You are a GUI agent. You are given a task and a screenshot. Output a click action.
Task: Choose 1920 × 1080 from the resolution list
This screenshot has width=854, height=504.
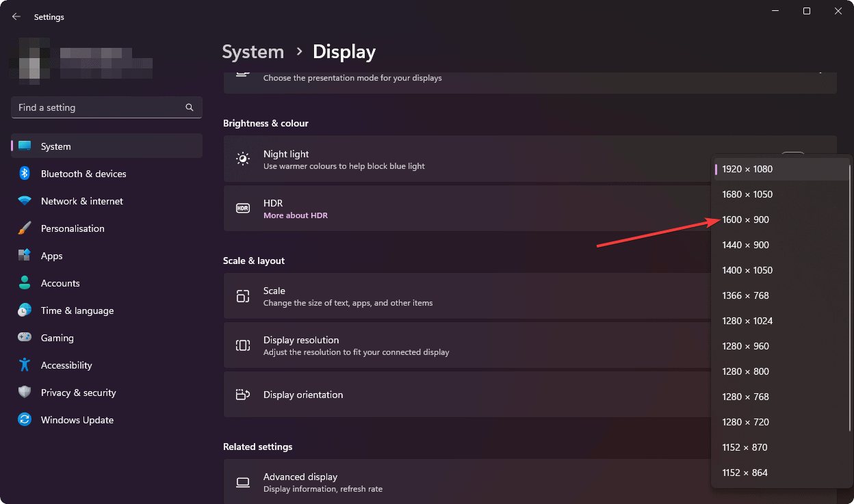[747, 169]
